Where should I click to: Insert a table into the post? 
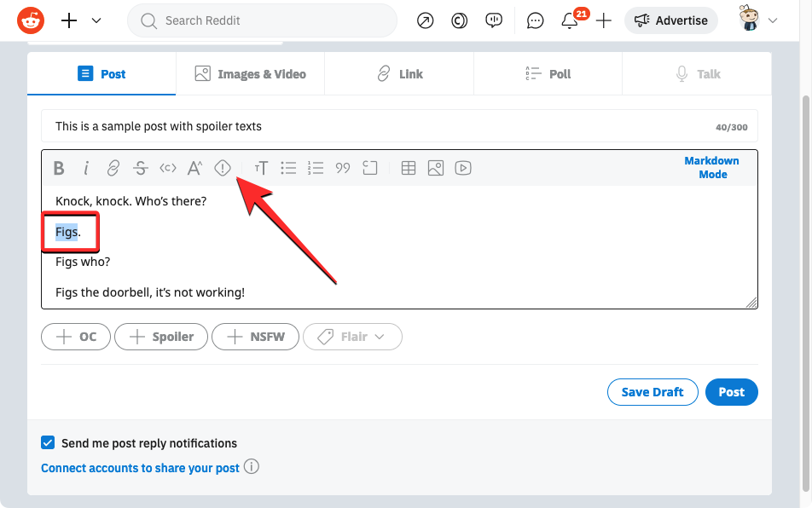[409, 169]
